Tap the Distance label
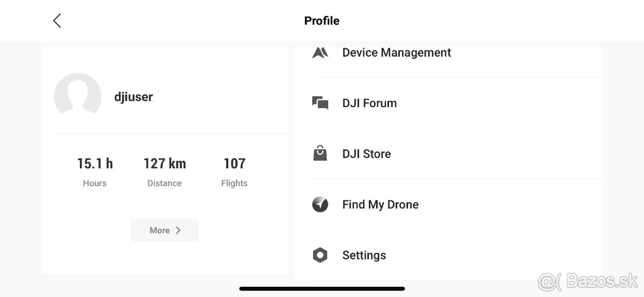The image size is (644, 297). [165, 183]
